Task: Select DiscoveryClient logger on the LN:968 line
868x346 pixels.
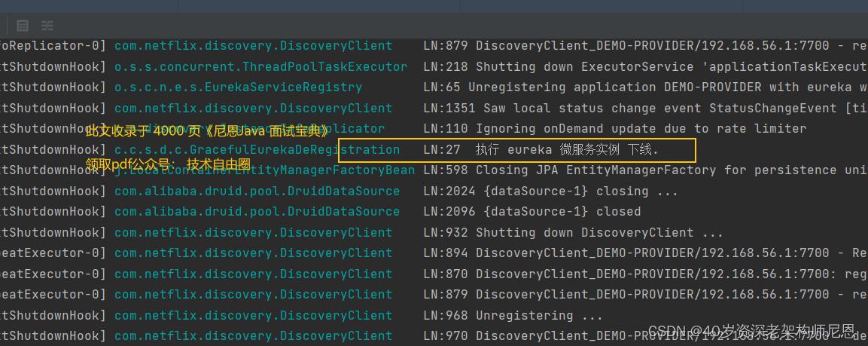Action: tap(253, 316)
